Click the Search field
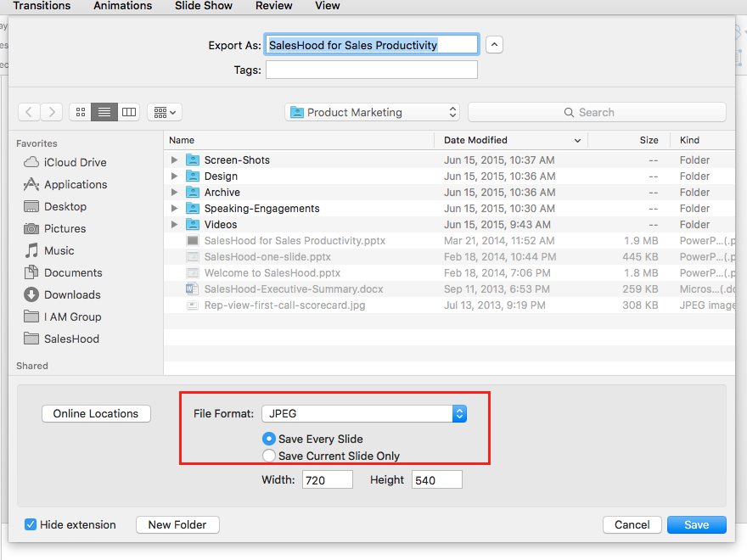Screen dimensions: 747x560 click(x=597, y=112)
